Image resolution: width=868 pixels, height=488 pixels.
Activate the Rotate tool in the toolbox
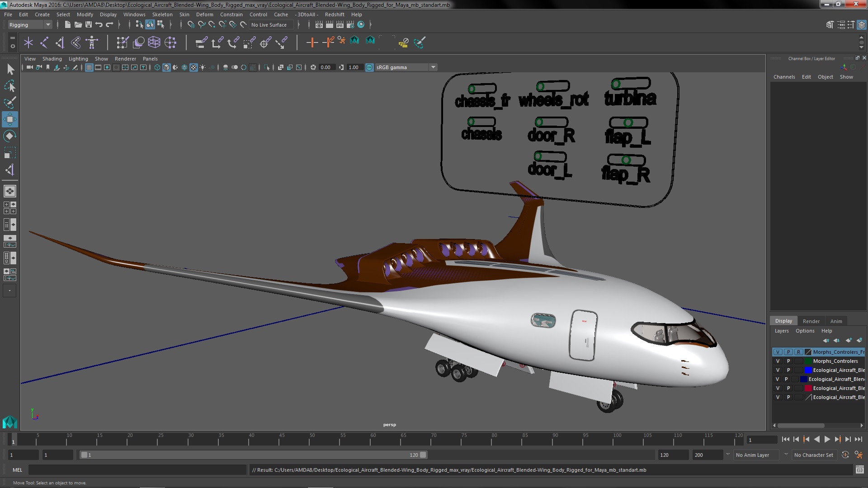click(x=9, y=136)
